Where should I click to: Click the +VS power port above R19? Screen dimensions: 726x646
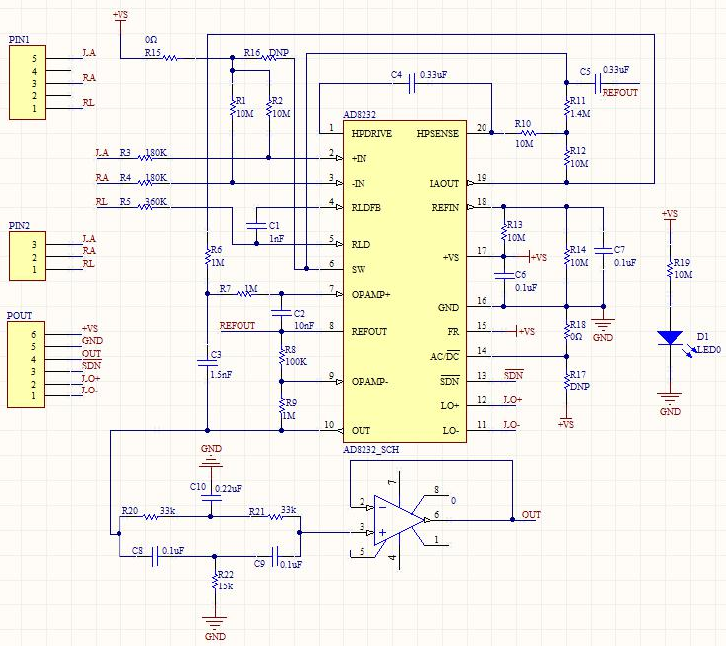(670, 214)
